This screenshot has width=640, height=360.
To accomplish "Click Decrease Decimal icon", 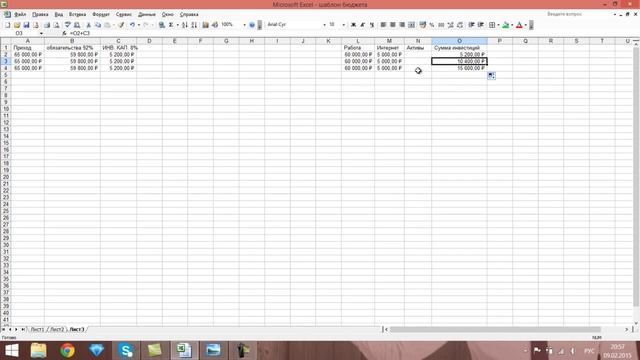I will [460, 25].
